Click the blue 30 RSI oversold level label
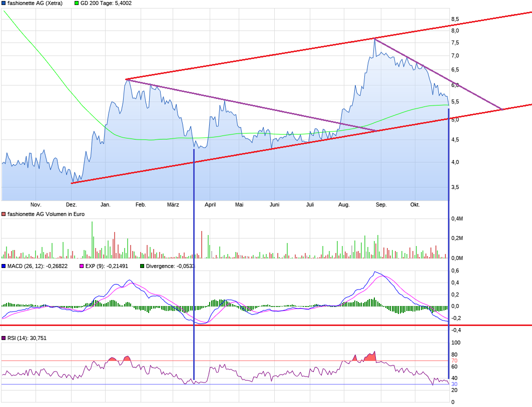Image resolution: width=532 pixels, height=407 pixels. point(454,384)
